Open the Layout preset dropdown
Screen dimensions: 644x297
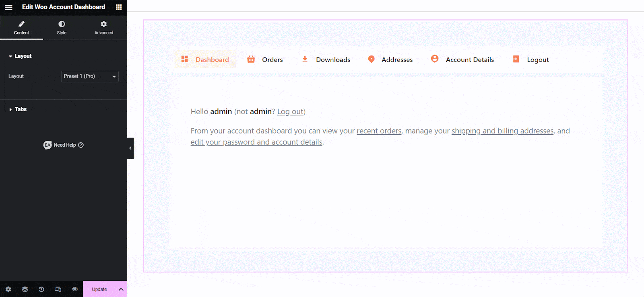click(x=90, y=76)
